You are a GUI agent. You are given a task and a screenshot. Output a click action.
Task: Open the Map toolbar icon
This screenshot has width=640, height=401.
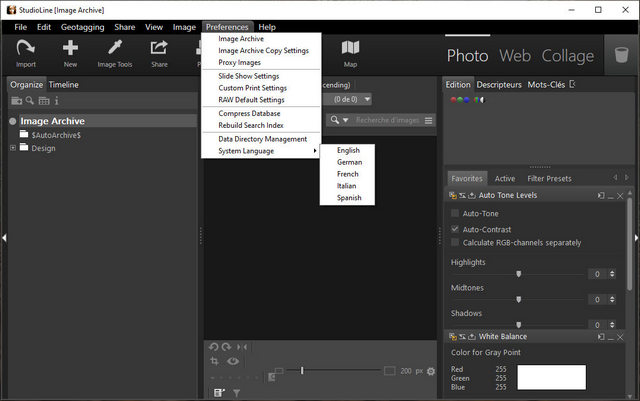(350, 48)
